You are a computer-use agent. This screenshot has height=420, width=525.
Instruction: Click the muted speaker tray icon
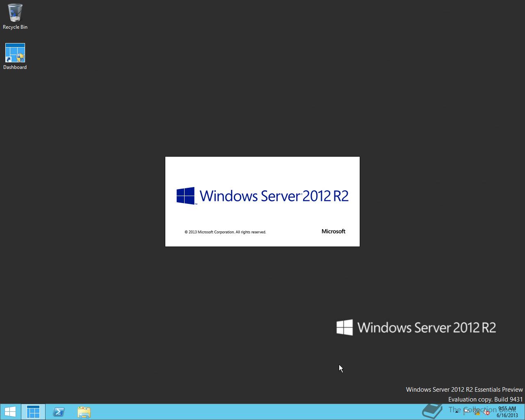(x=486, y=412)
